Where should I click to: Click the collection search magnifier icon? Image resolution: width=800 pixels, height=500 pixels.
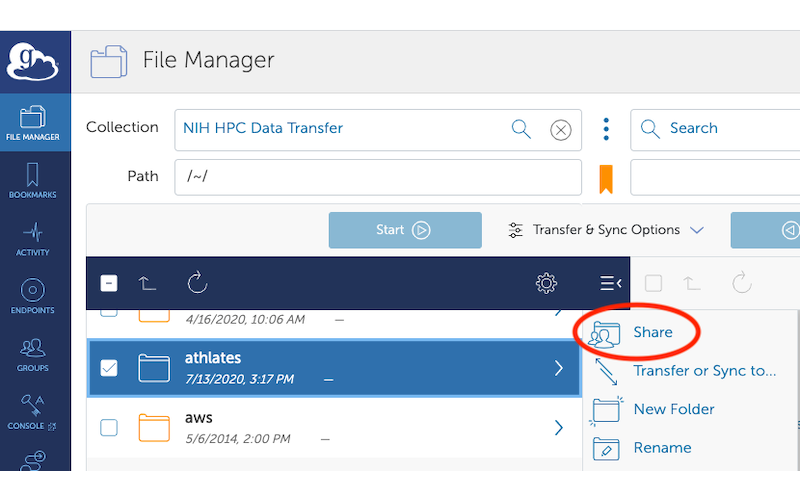pos(521,128)
